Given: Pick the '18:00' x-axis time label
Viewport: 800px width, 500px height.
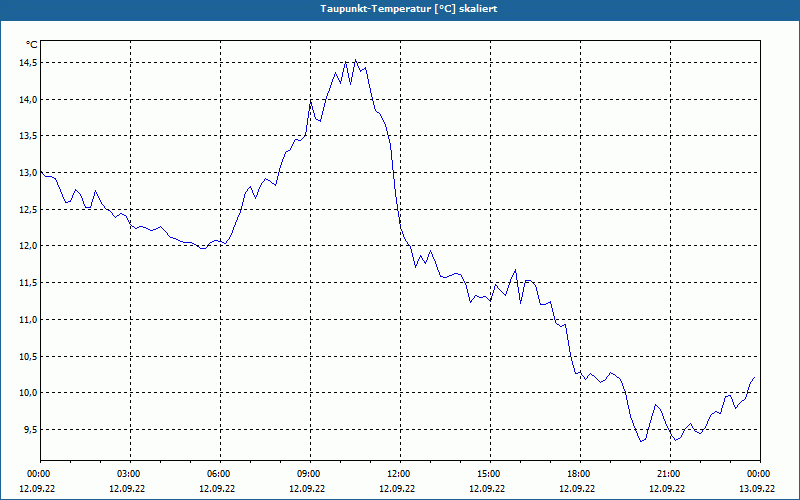Looking at the screenshot, I should pos(580,474).
